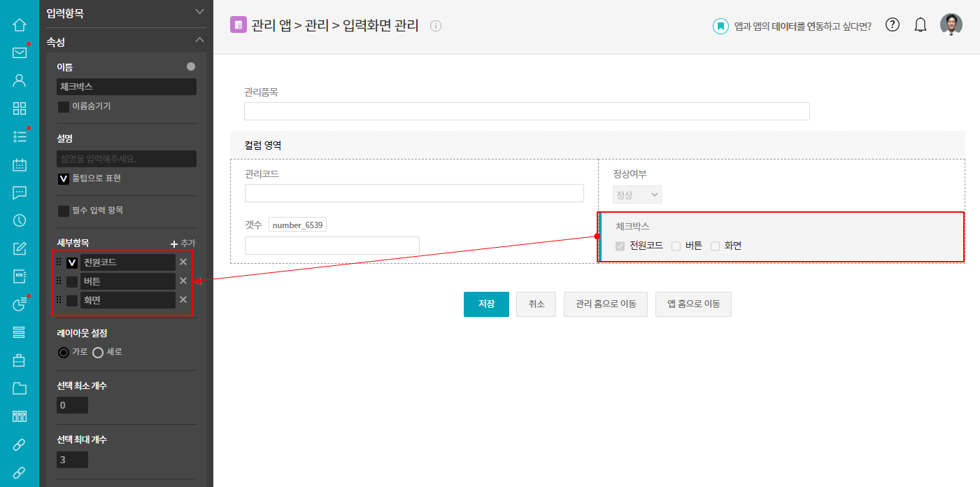Click the chat bubble sidebar icon

click(20, 192)
